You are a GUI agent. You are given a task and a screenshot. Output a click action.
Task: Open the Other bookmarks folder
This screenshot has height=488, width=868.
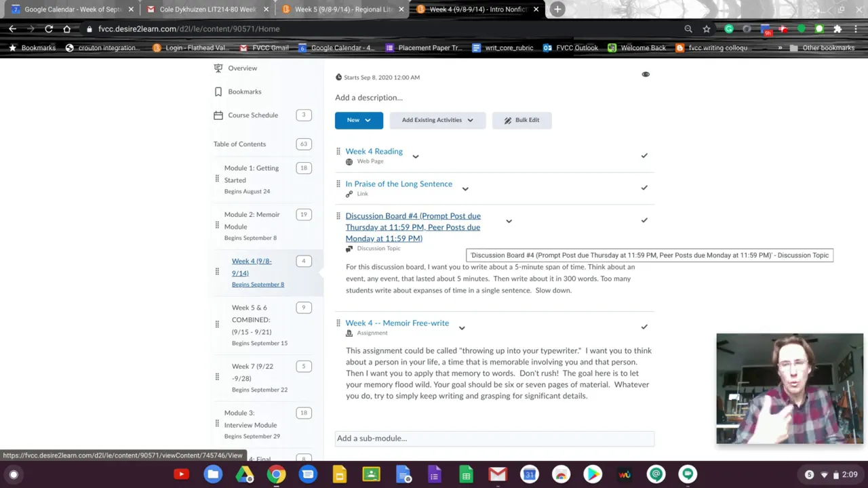click(822, 48)
